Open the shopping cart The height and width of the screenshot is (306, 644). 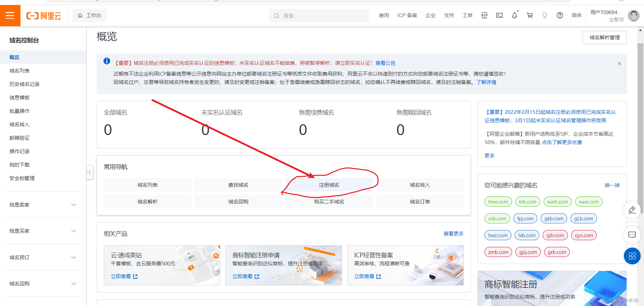[x=530, y=15]
